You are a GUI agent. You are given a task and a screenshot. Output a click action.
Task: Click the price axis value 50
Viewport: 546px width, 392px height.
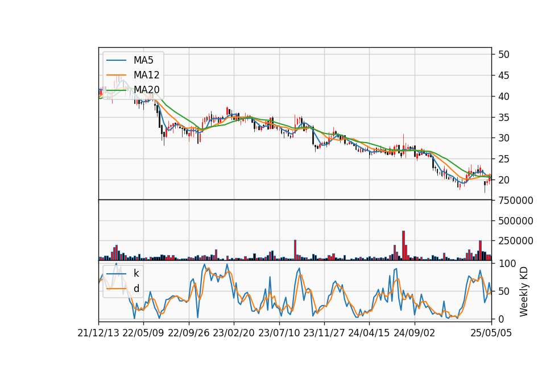pos(503,55)
